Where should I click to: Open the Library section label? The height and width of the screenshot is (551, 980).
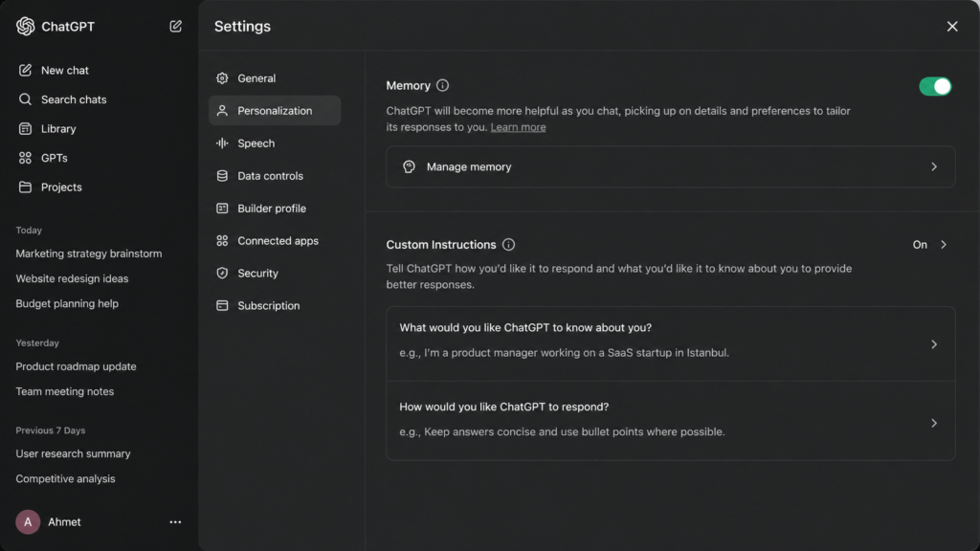pyautogui.click(x=58, y=129)
